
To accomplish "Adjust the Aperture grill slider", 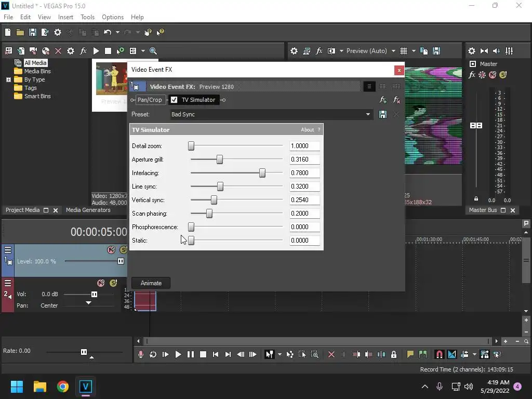I will [220, 159].
